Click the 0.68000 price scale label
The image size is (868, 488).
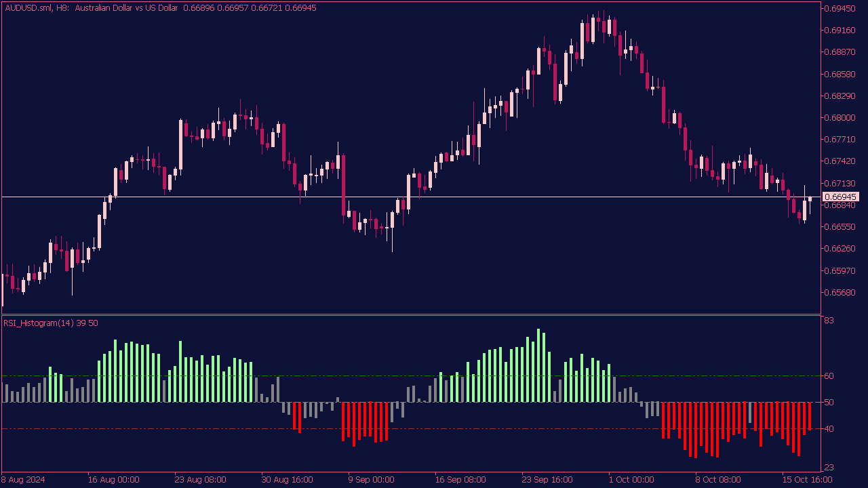840,117
